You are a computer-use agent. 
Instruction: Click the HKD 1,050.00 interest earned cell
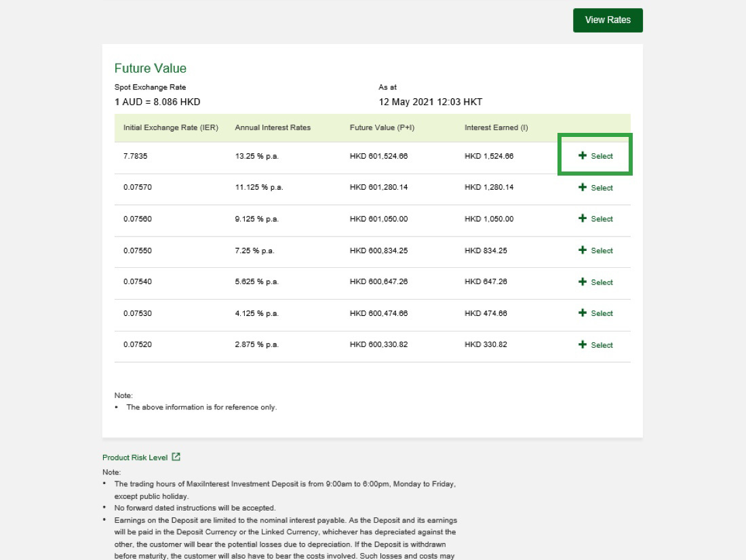[x=489, y=219]
